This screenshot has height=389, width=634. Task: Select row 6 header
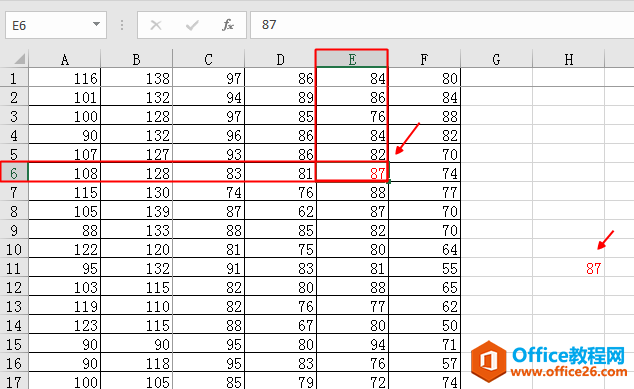[14, 173]
